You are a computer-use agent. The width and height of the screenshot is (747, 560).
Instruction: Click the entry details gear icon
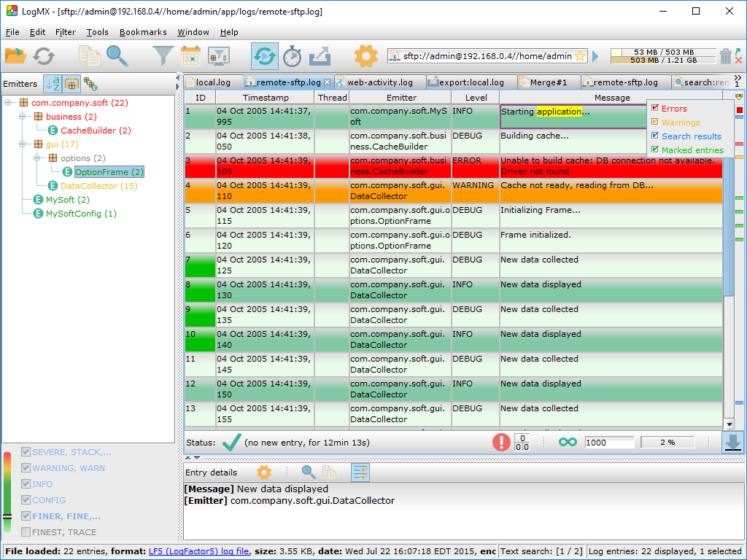click(x=264, y=472)
